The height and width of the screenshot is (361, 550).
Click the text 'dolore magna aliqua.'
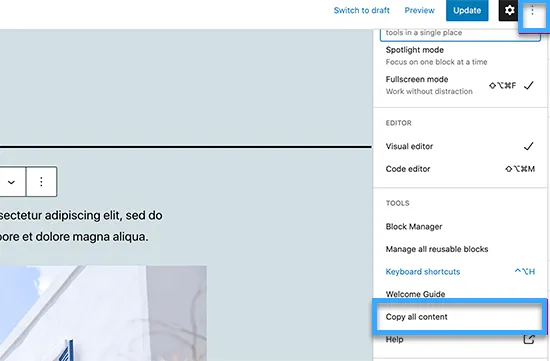[x=92, y=236]
